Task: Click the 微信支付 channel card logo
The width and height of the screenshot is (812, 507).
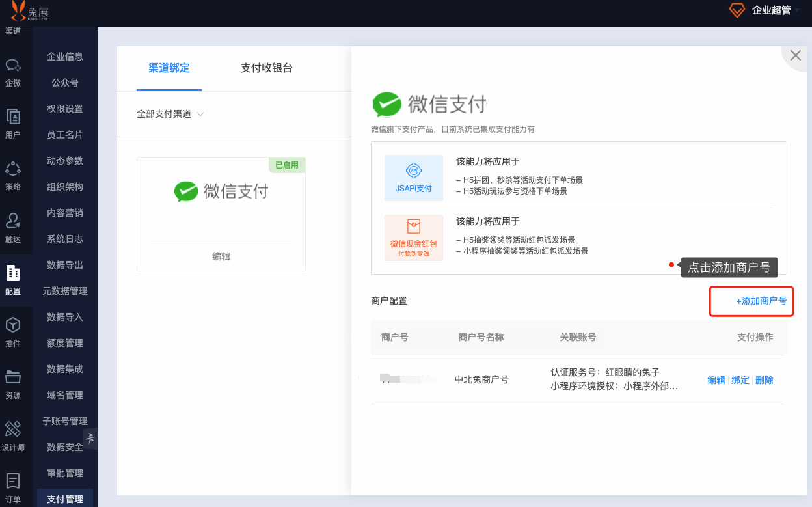Action: click(x=221, y=191)
